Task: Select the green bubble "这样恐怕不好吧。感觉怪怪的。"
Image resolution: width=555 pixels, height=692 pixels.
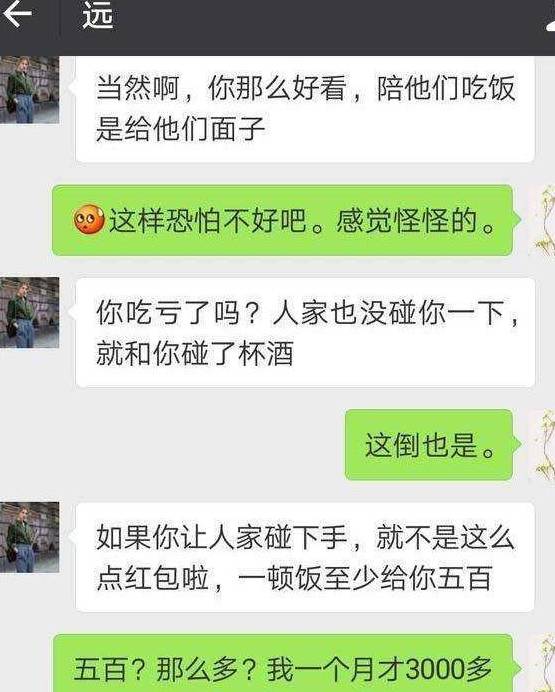Action: (282, 220)
